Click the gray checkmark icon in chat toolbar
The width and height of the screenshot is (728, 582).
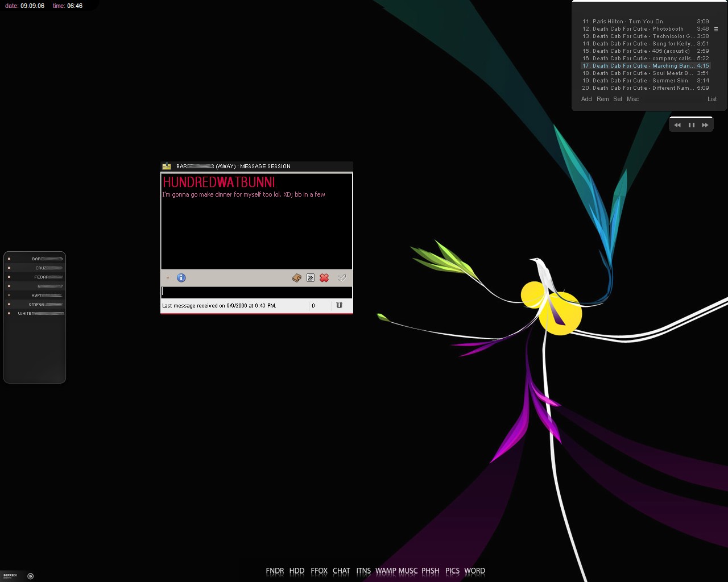[341, 278]
